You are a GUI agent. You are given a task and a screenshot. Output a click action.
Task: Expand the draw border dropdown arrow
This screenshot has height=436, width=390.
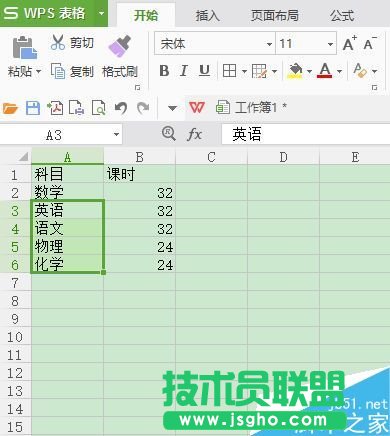[x=274, y=71]
